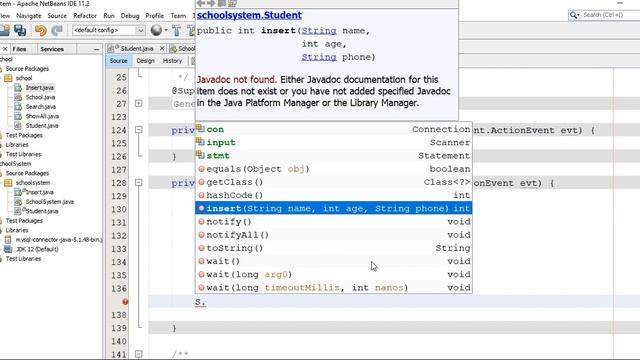Switch to Source editor view
Viewport: 640px width, 360px height.
[x=118, y=61]
